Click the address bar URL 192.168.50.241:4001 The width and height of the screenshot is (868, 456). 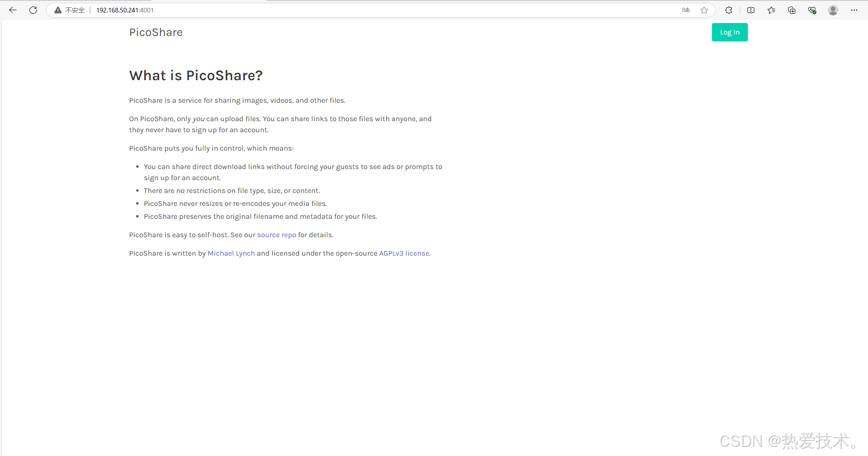coord(125,10)
